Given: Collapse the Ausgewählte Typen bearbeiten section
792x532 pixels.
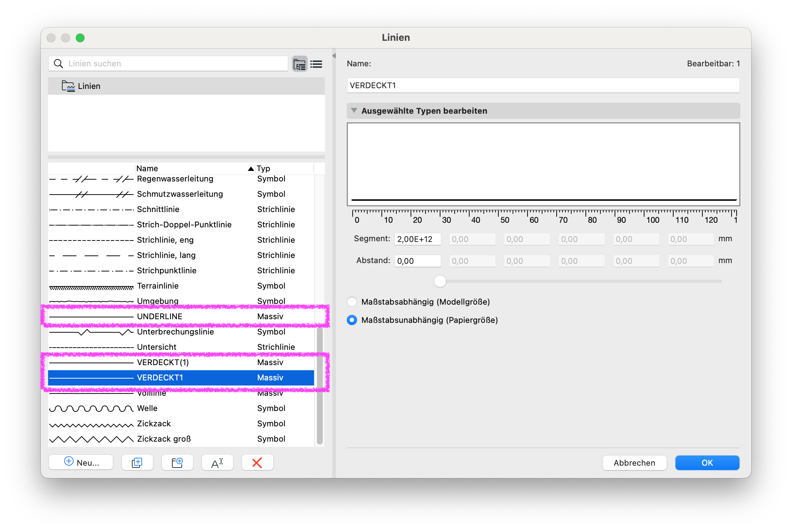Looking at the screenshot, I should [354, 110].
